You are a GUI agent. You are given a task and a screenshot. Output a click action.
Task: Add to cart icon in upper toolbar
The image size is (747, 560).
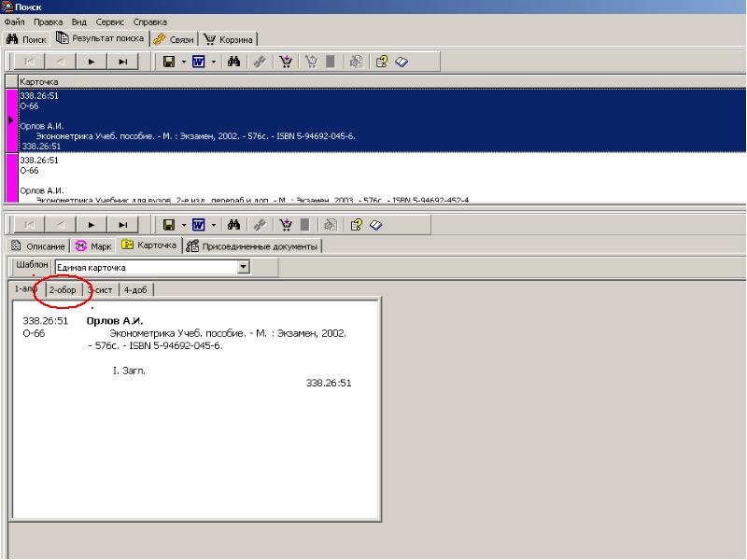click(x=286, y=62)
